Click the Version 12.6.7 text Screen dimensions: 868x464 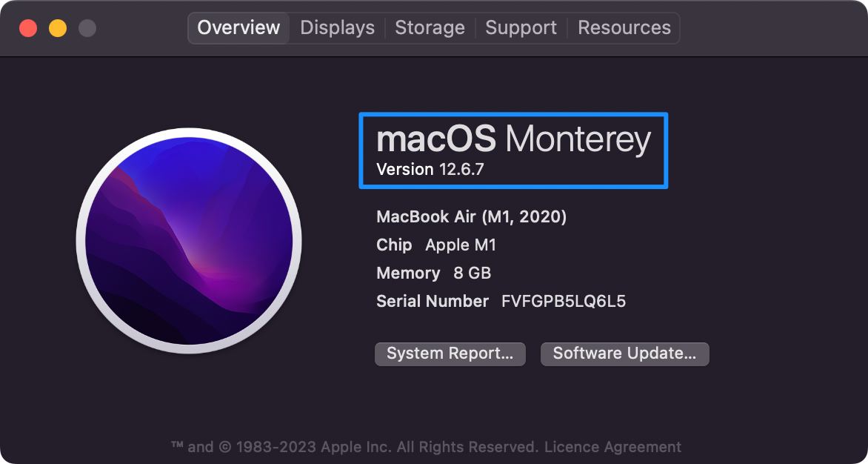pos(430,169)
